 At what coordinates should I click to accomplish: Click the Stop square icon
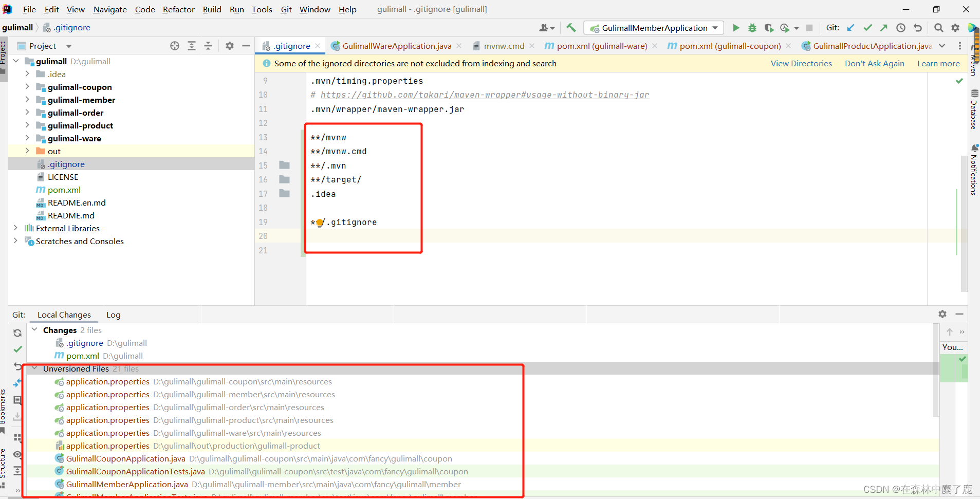pyautogui.click(x=809, y=28)
